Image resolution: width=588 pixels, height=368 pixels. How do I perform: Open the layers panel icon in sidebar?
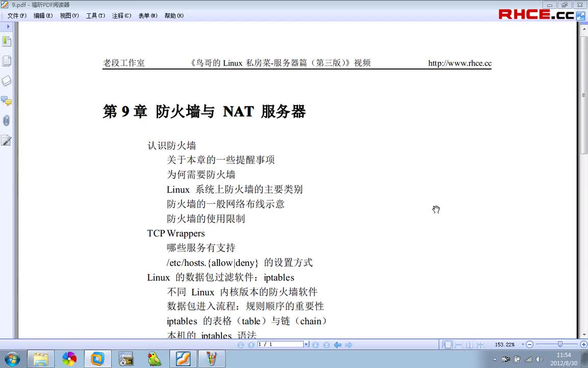tap(6, 81)
